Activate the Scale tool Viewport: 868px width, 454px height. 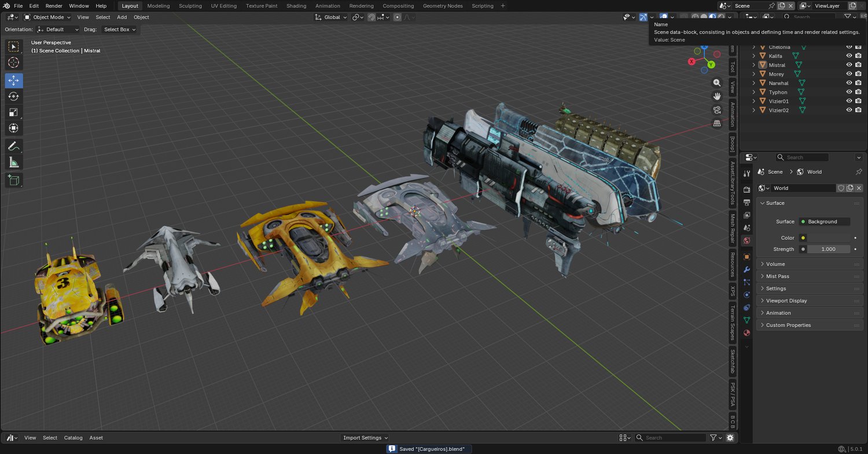pyautogui.click(x=14, y=112)
